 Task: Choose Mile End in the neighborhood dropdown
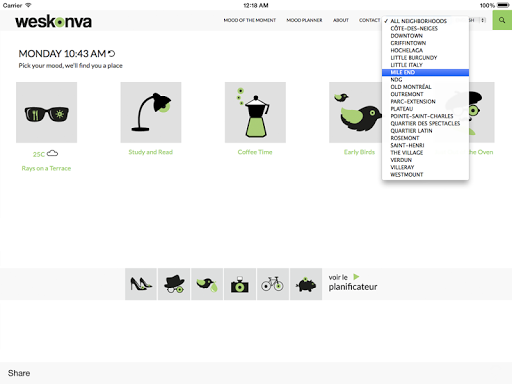[x=425, y=72]
